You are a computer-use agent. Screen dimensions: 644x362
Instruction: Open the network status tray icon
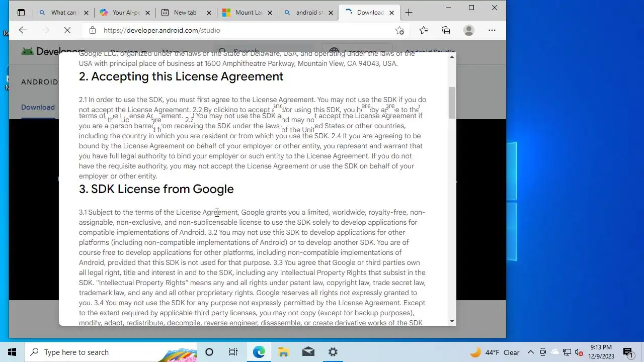(567, 352)
